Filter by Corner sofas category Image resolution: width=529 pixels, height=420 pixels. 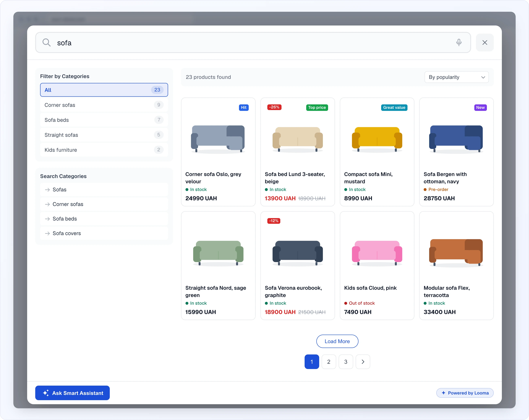point(104,105)
